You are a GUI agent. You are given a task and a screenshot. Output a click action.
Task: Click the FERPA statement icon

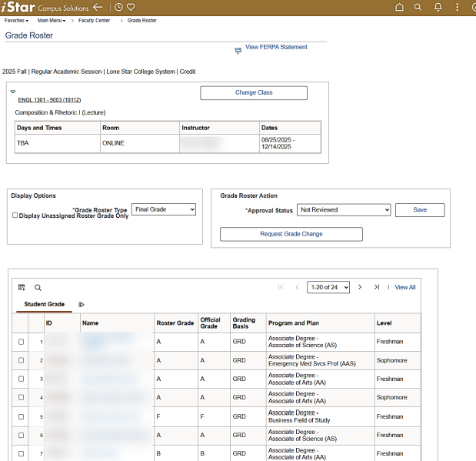tap(238, 51)
